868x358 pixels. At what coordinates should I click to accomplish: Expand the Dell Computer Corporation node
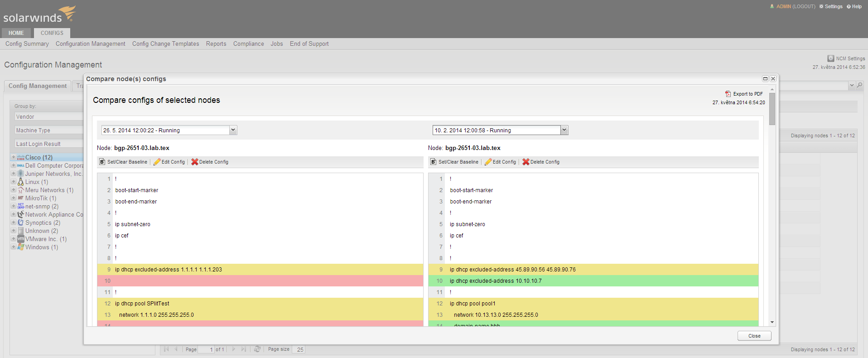click(x=14, y=165)
